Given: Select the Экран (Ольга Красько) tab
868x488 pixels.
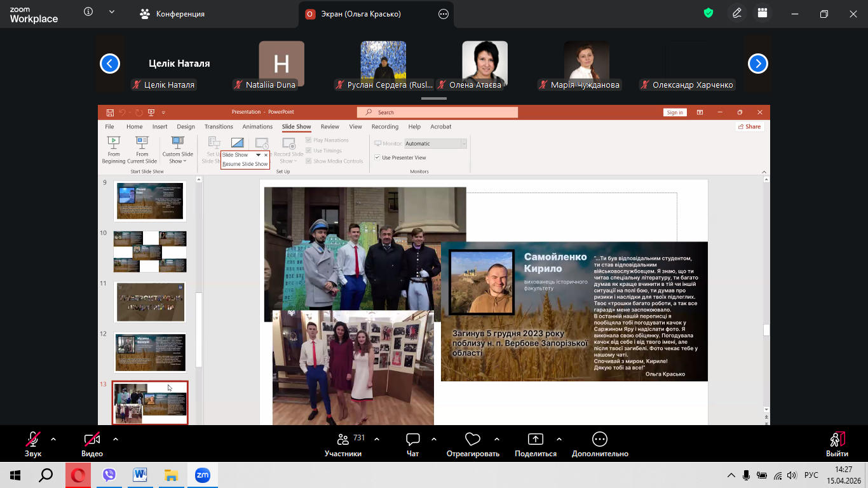Looking at the screenshot, I should tap(362, 14).
